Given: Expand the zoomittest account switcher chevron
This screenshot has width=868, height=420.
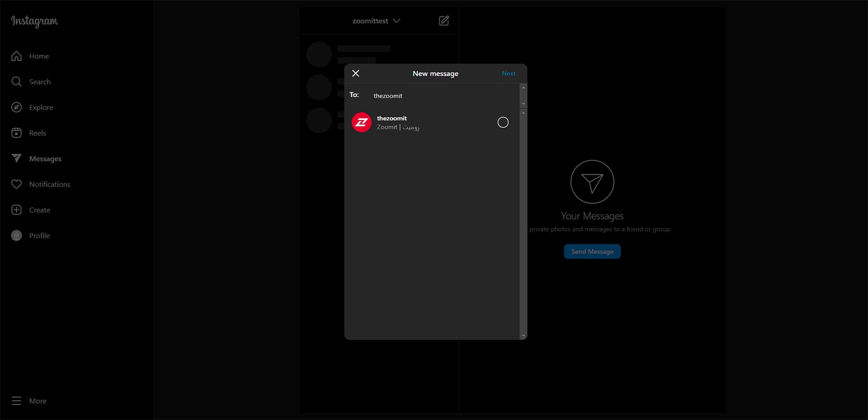Looking at the screenshot, I should 396,21.
